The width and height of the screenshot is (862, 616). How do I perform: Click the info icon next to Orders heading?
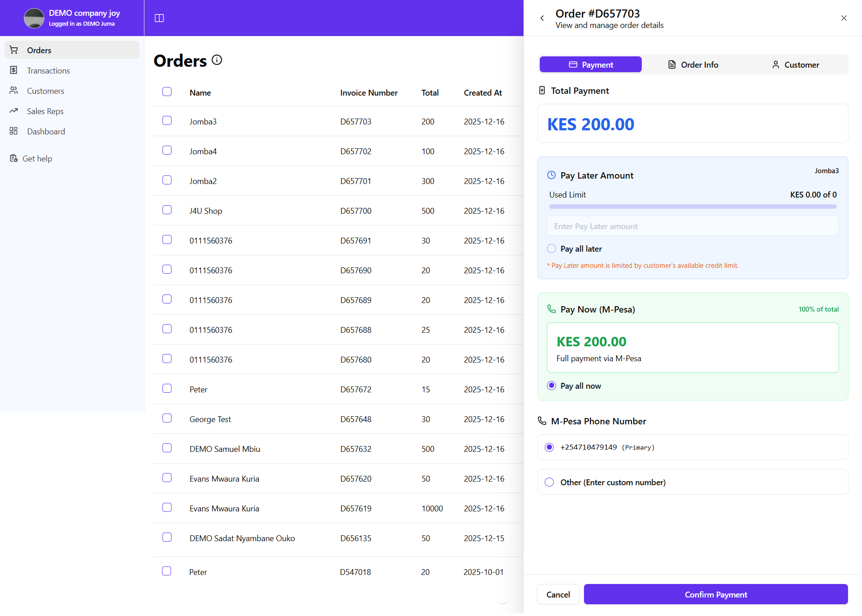point(217,60)
